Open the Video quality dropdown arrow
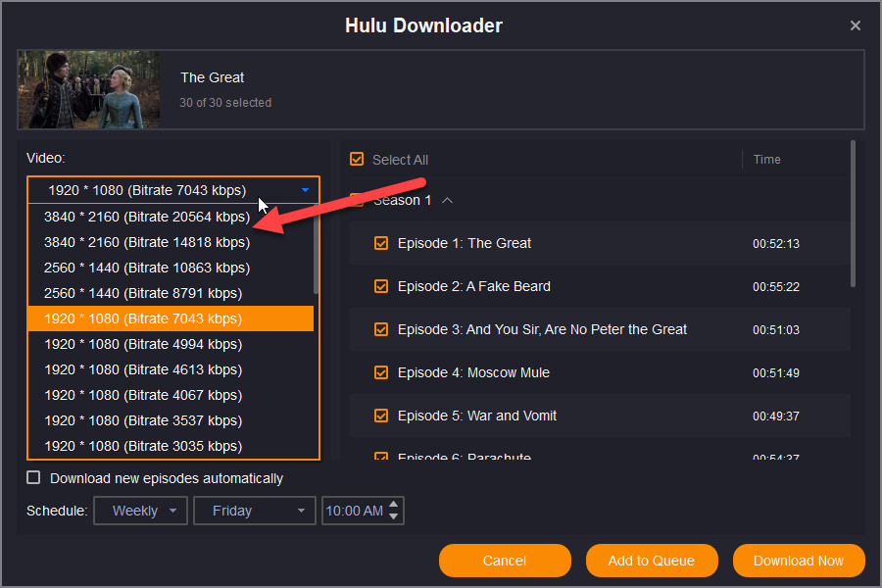This screenshot has height=588, width=882. (305, 190)
